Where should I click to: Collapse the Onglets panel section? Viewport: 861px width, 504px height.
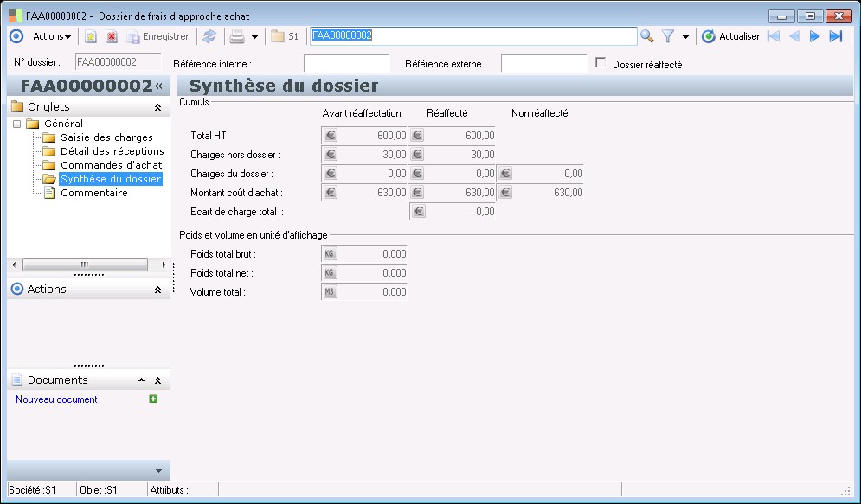[x=157, y=107]
